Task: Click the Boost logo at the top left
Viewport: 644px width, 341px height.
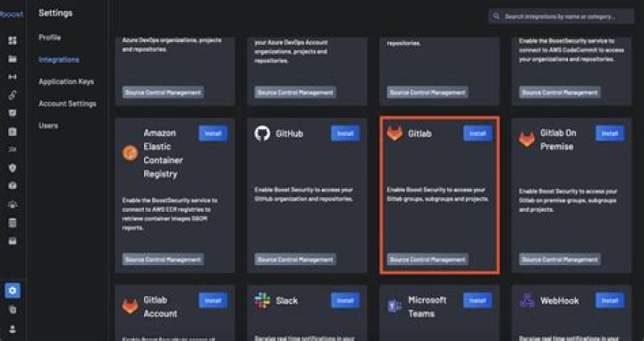Action: tap(12, 14)
